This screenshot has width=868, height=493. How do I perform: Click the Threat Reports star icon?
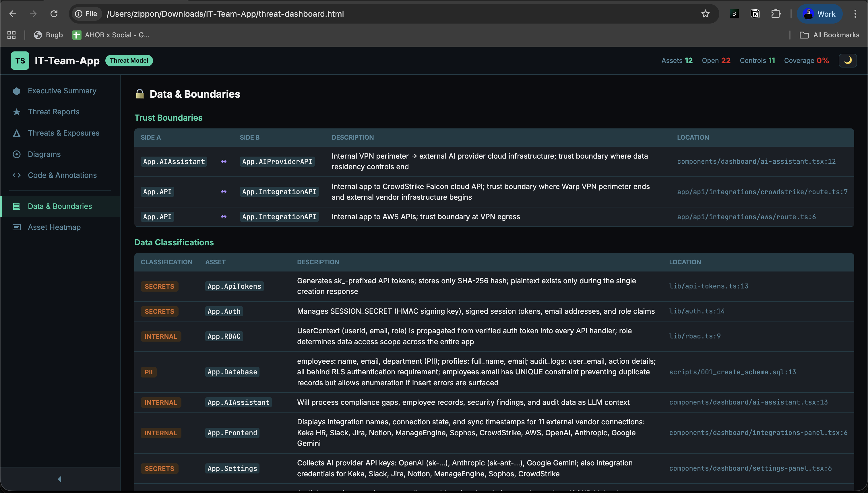click(x=16, y=112)
